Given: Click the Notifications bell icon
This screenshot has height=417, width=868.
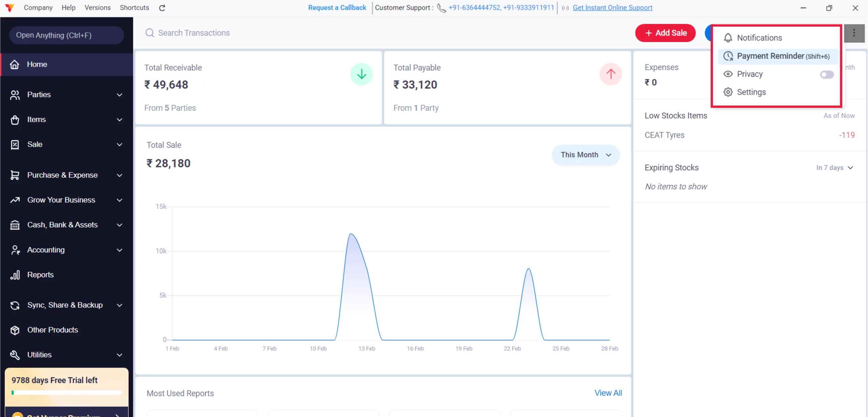Looking at the screenshot, I should click(x=728, y=38).
